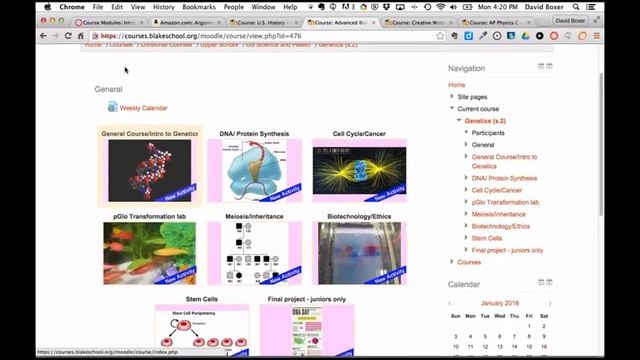Bookmark this page with the star icon
Screen dimensions: 640x360
(440, 36)
